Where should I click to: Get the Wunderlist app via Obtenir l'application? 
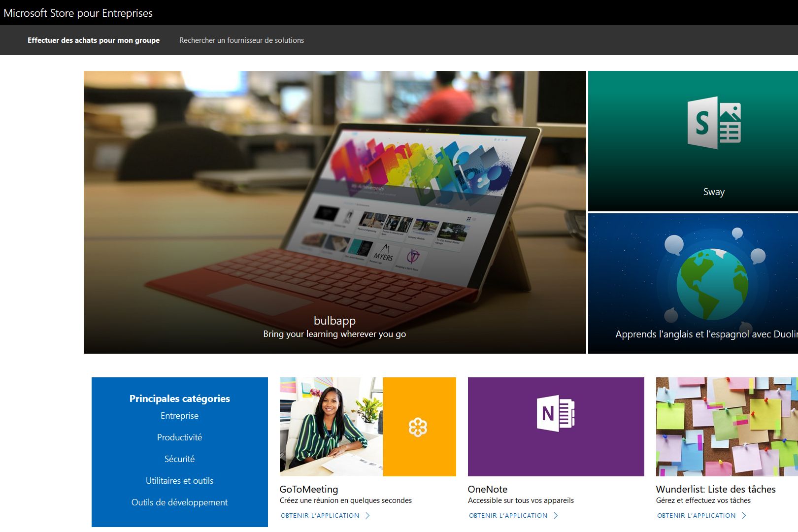tap(697, 516)
